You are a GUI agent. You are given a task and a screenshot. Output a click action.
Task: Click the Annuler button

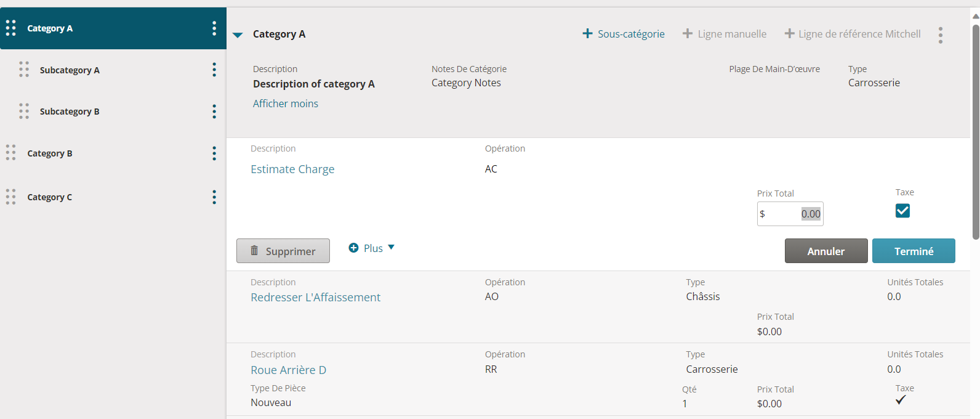tap(826, 251)
